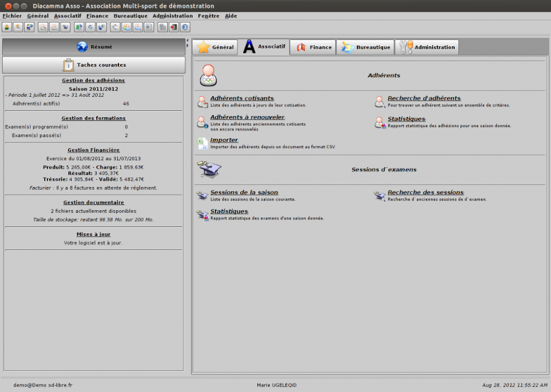Click the icon beside Recherche des sessions
The image size is (551, 392).
(380, 196)
